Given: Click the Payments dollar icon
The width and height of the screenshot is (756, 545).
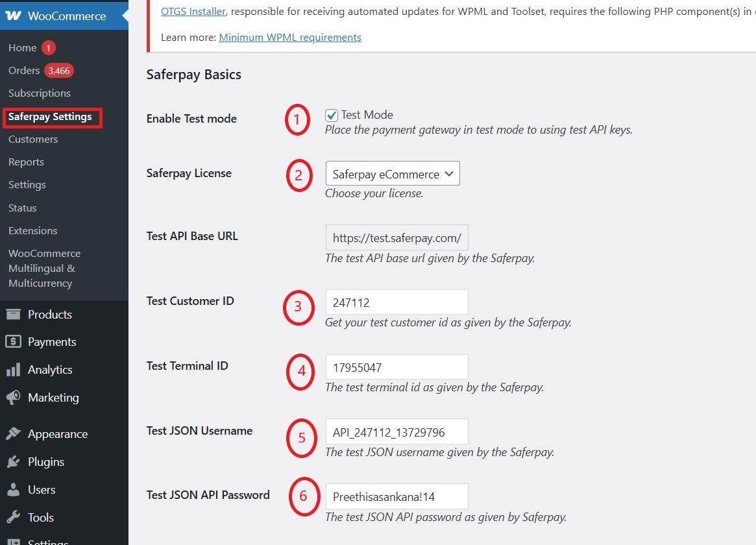Looking at the screenshot, I should coord(13,342).
